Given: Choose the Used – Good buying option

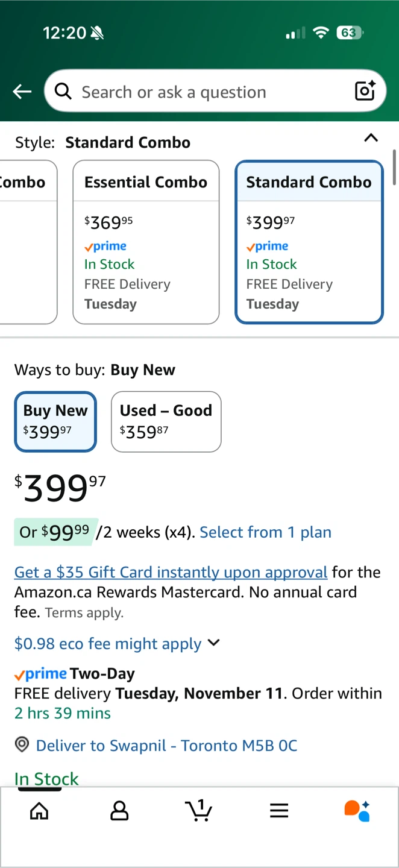Looking at the screenshot, I should coord(166,421).
